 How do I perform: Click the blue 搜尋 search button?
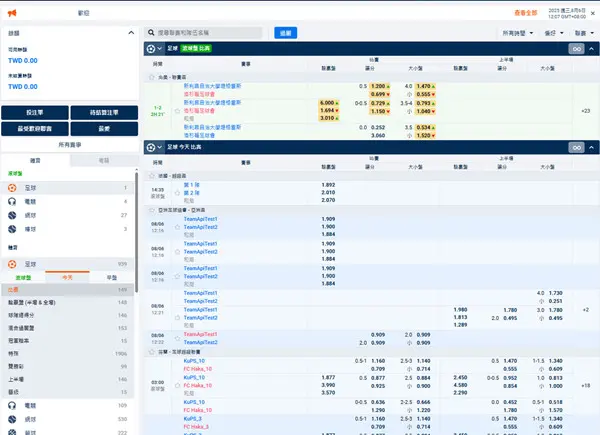(285, 33)
